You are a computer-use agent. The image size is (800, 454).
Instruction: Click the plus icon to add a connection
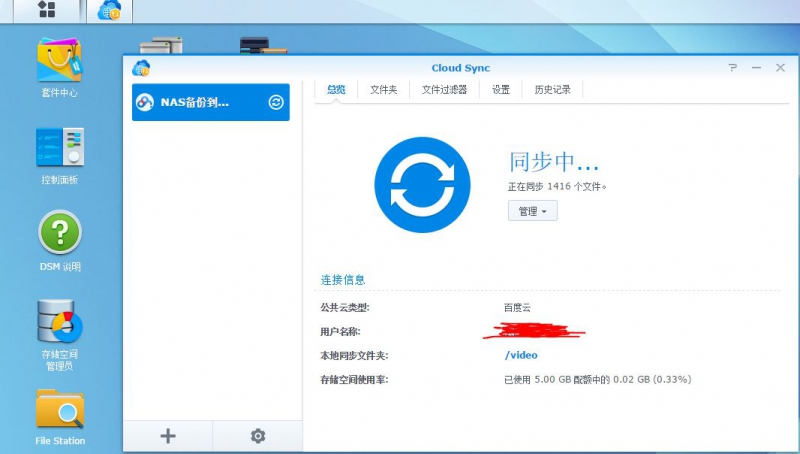click(168, 435)
